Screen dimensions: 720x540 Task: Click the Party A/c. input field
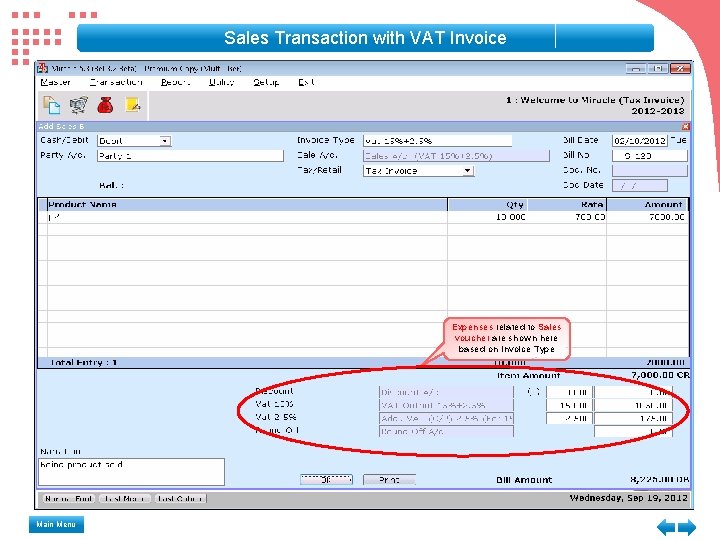(x=190, y=156)
